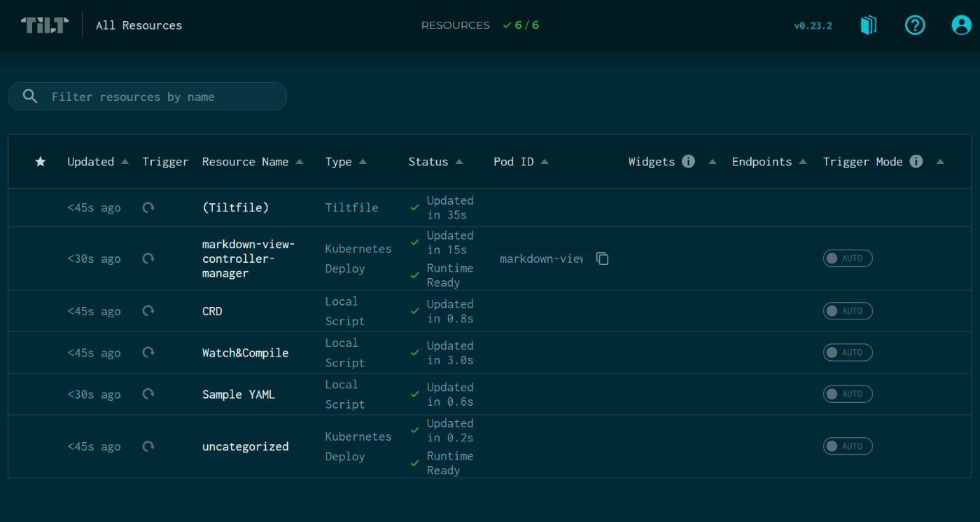Click 'Updated in 0.8s' status of CRD
This screenshot has height=522, width=980.
[450, 311]
